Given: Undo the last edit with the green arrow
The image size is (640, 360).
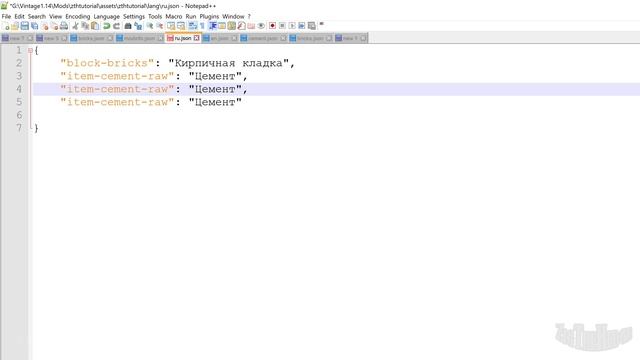Looking at the screenshot, I should click(107, 26).
